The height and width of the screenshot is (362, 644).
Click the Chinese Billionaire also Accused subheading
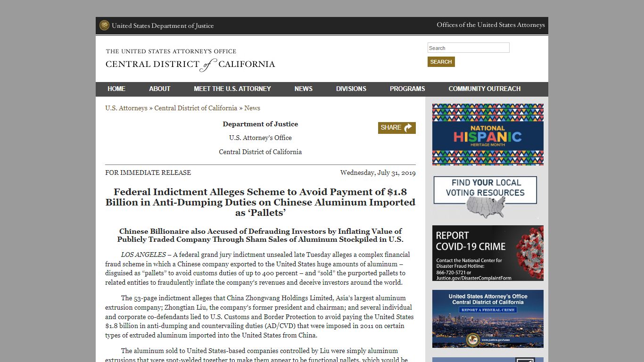click(260, 235)
